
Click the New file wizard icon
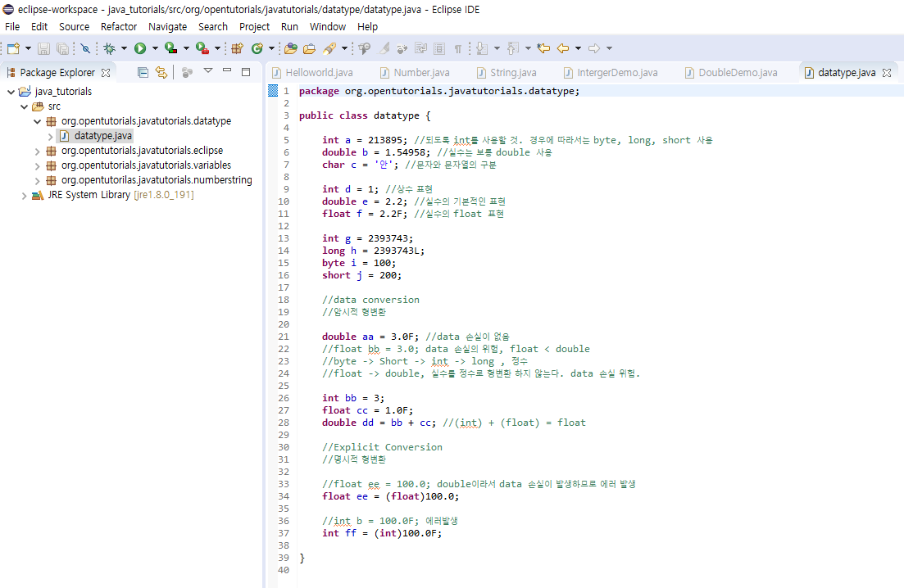(13, 49)
